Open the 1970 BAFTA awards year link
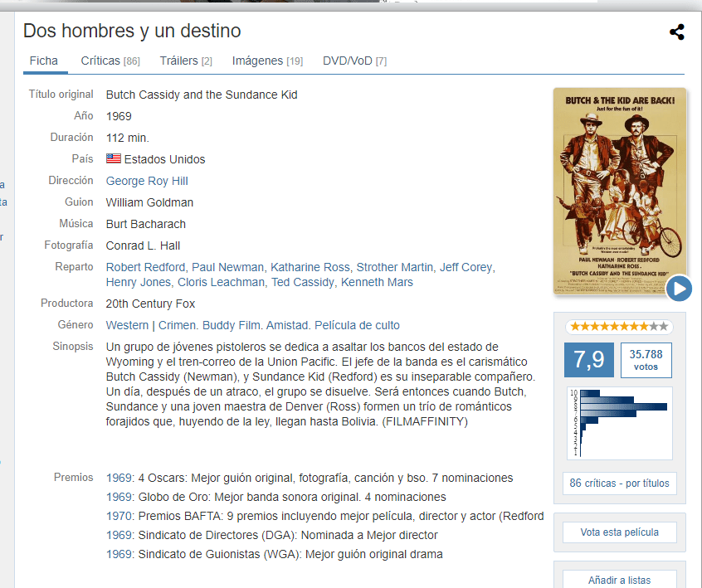Viewport: 702px width, 588px height. pyautogui.click(x=119, y=516)
